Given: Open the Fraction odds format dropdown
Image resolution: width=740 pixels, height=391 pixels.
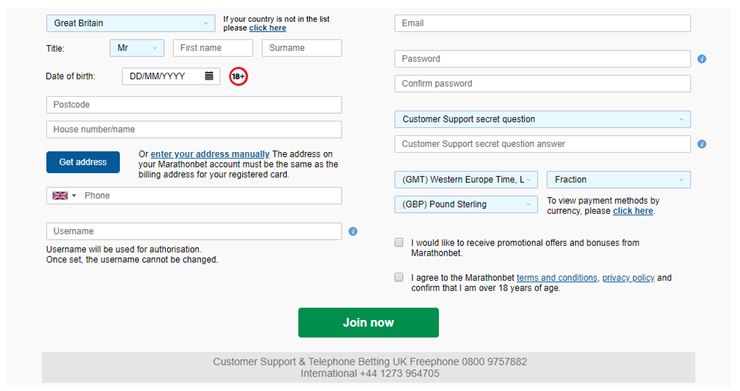Looking at the screenshot, I should tap(618, 179).
